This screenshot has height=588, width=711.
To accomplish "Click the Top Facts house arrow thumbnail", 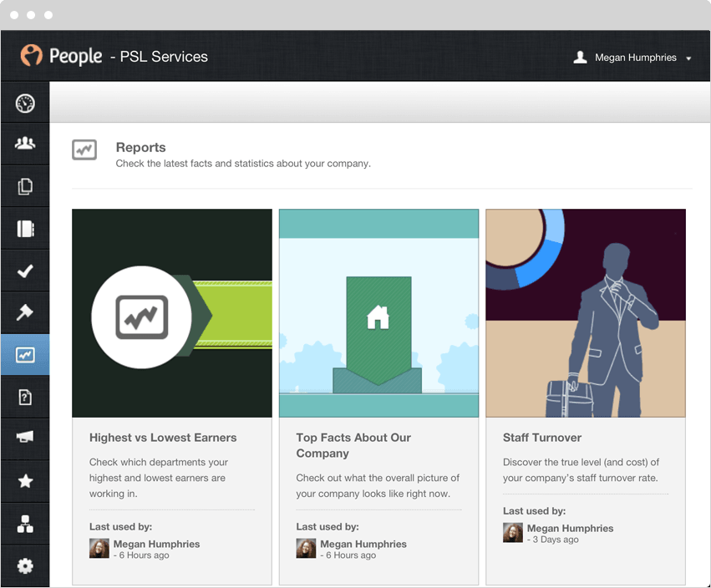I will click(x=378, y=313).
